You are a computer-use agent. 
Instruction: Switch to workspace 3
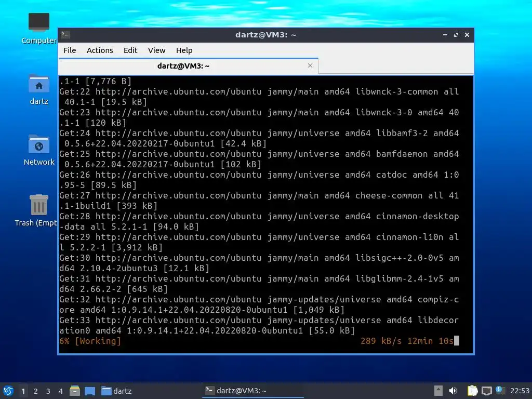(48, 391)
